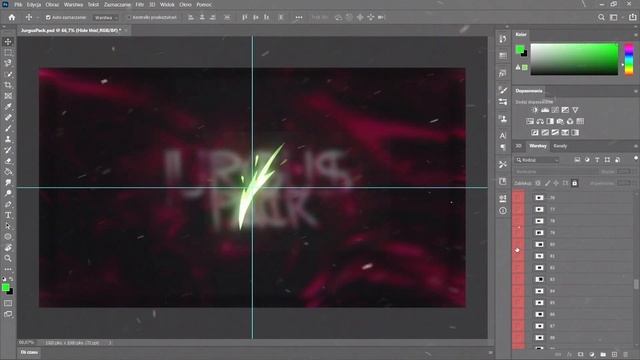This screenshot has width=640, height=360.
Task: Select the Eraser tool
Action: click(x=8, y=161)
